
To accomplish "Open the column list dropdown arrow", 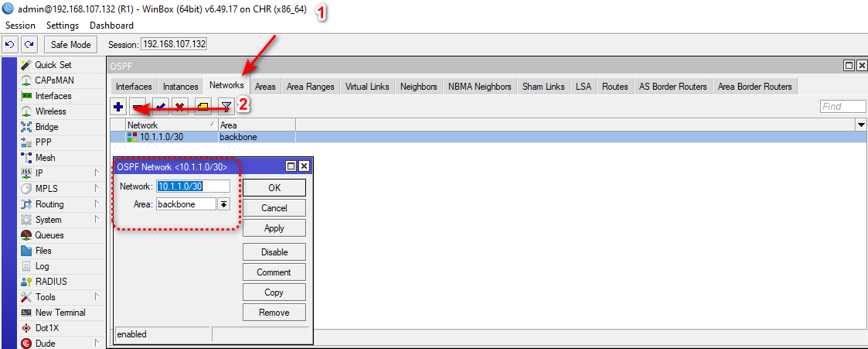I will point(860,125).
